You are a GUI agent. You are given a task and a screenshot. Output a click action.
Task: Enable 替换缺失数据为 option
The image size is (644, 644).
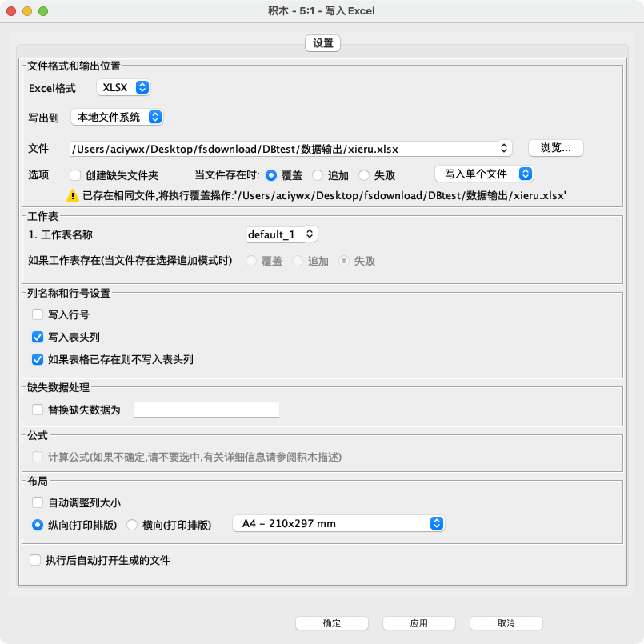[37, 409]
